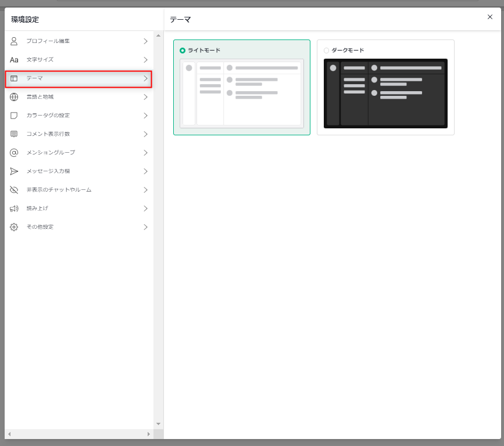Viewport: 504px width, 446px height.
Task: Go to 読み上げ settings
Action: (x=78, y=208)
